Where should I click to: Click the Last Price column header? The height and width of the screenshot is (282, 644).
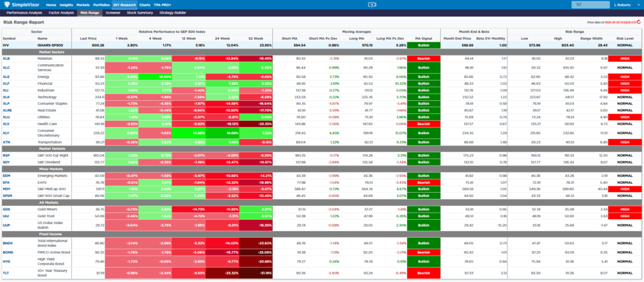[88, 38]
